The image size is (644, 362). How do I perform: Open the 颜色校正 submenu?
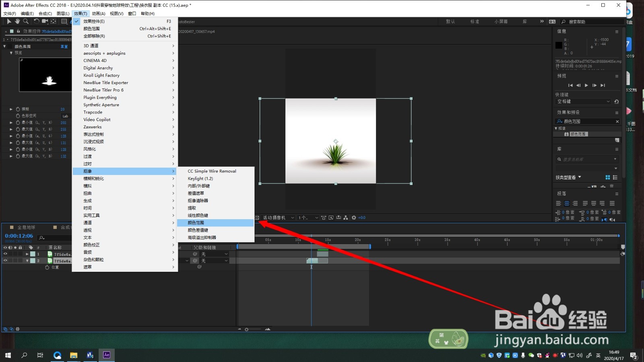point(125,245)
